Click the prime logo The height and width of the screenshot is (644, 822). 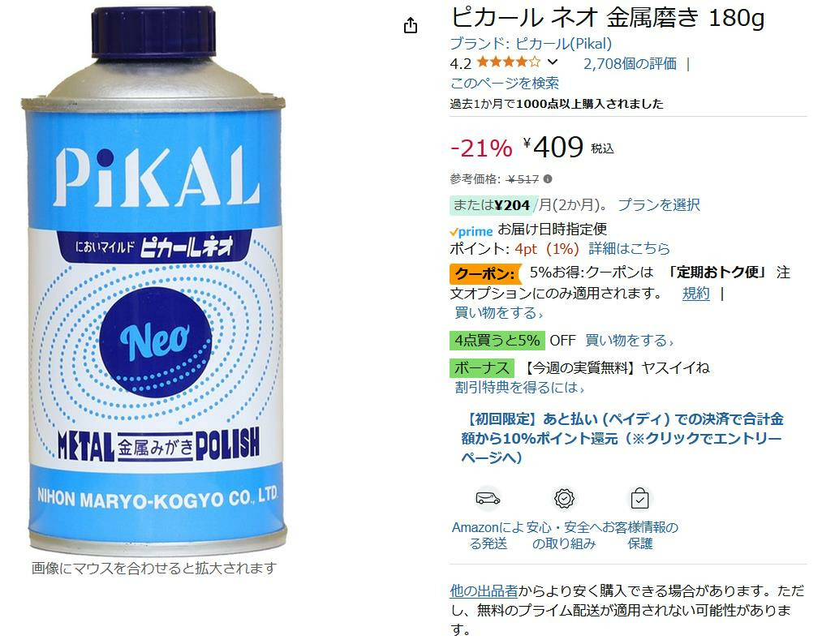tap(471, 231)
